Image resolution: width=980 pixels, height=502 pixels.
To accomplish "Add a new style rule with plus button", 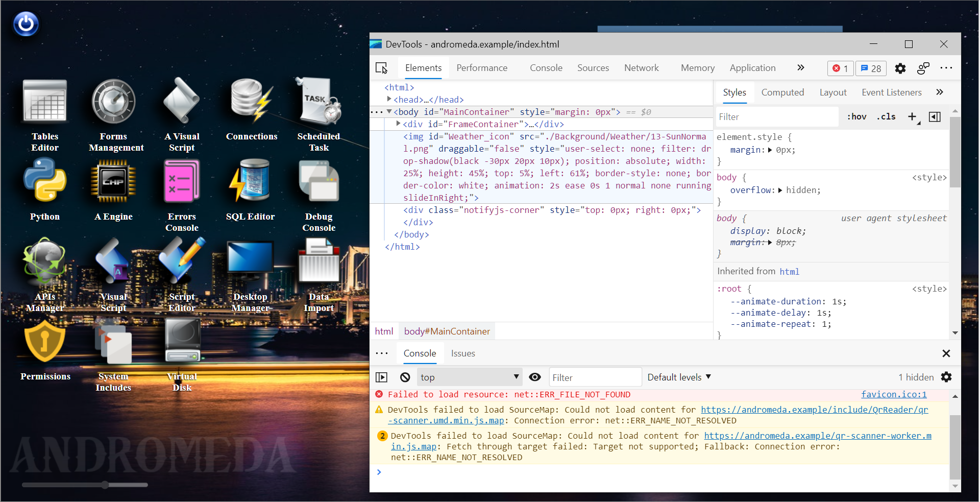I will 913,116.
